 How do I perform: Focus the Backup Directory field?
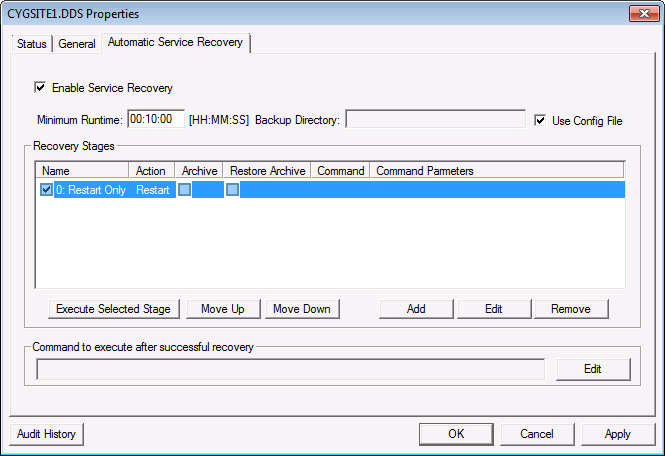[x=436, y=119]
